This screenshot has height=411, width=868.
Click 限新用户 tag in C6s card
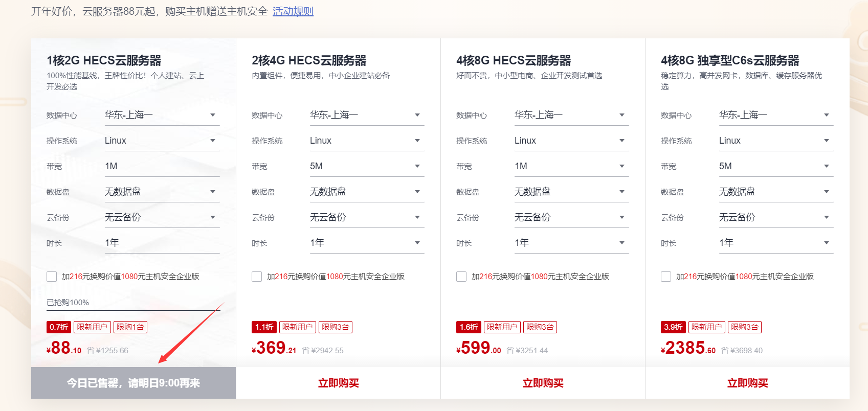706,327
